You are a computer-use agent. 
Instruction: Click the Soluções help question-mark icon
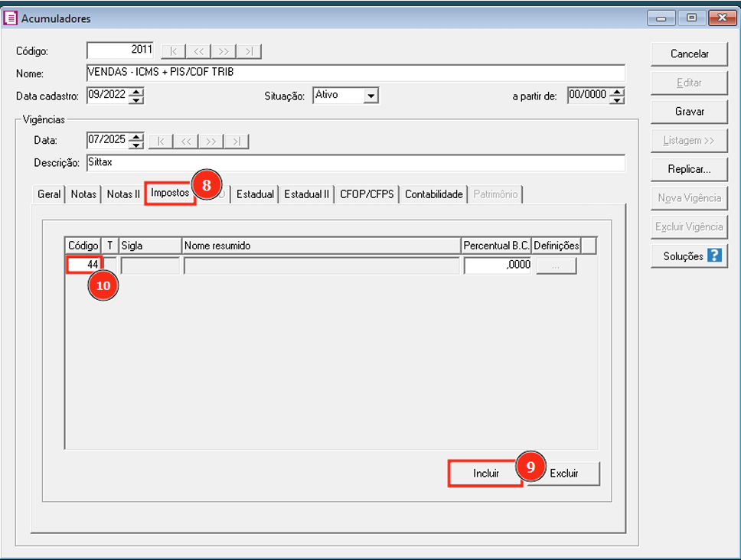(714, 256)
